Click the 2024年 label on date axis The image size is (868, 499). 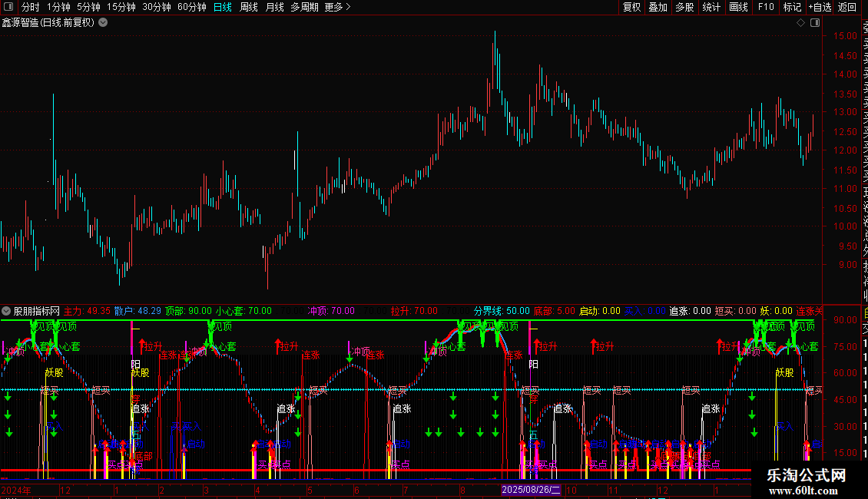(16, 490)
